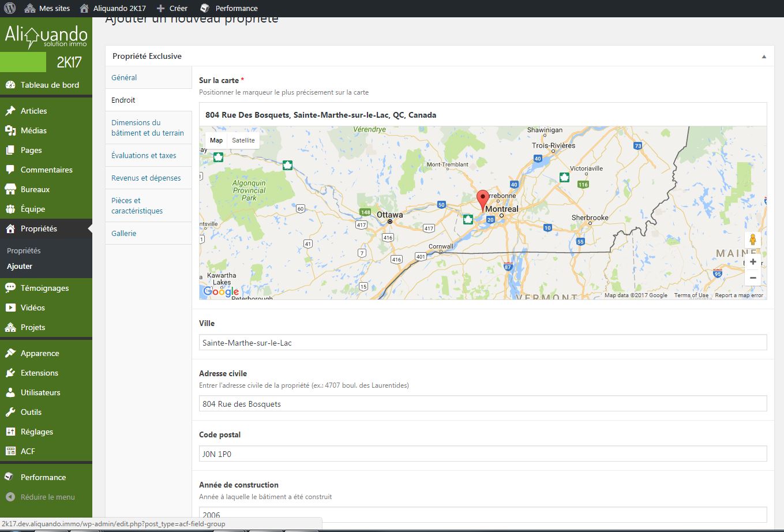Switch to the Revenus et dépenses tab
The image size is (784, 532).
[148, 178]
